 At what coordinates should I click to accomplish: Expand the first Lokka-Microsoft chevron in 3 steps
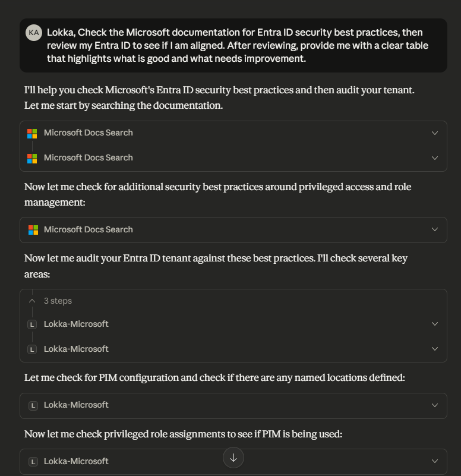coord(435,324)
